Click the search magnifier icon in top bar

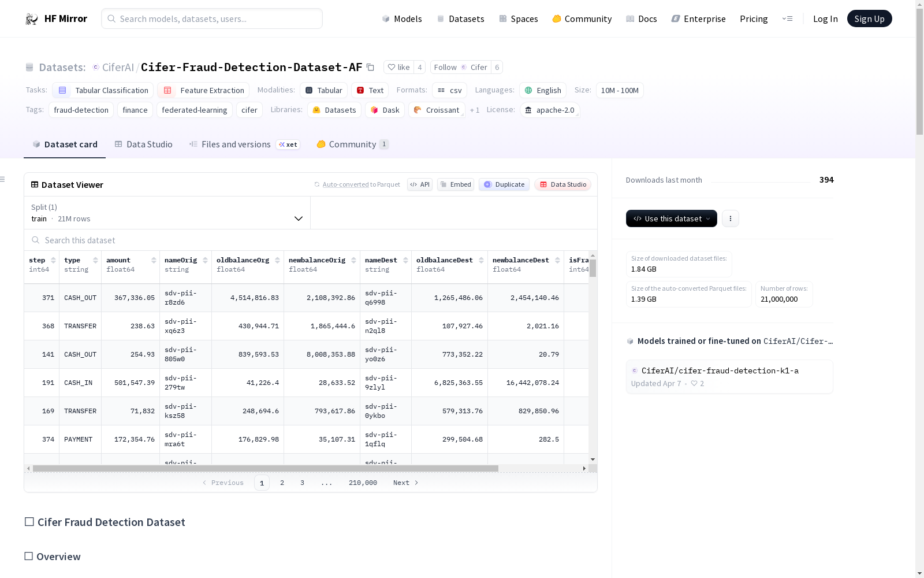pyautogui.click(x=111, y=18)
